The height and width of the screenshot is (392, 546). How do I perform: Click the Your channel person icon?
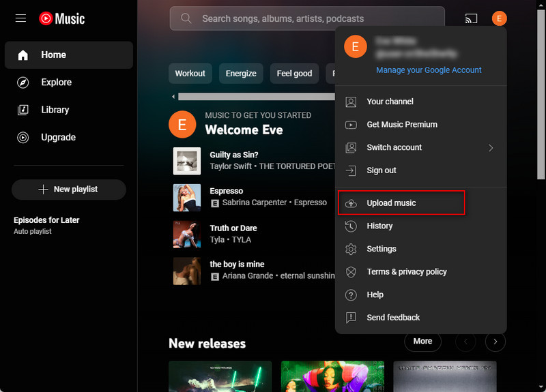pyautogui.click(x=351, y=102)
